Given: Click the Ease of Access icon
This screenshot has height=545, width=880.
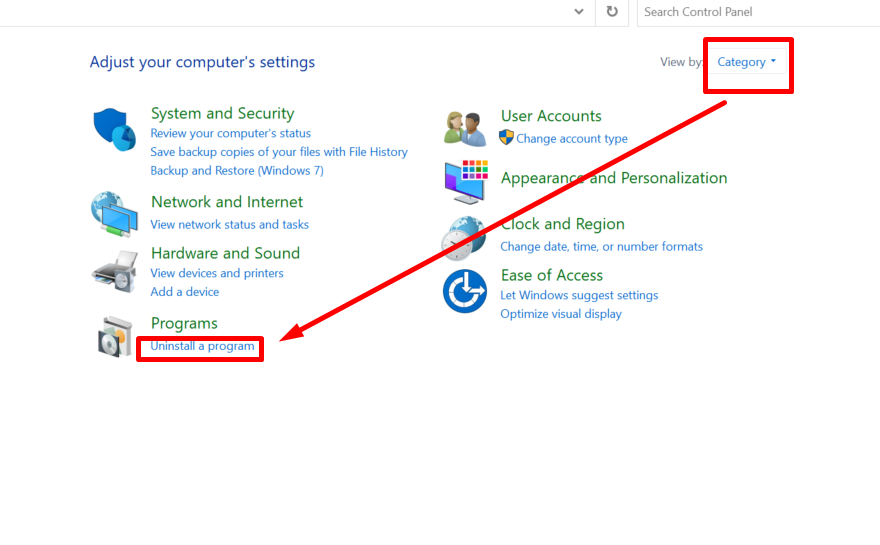Looking at the screenshot, I should pos(465,291).
